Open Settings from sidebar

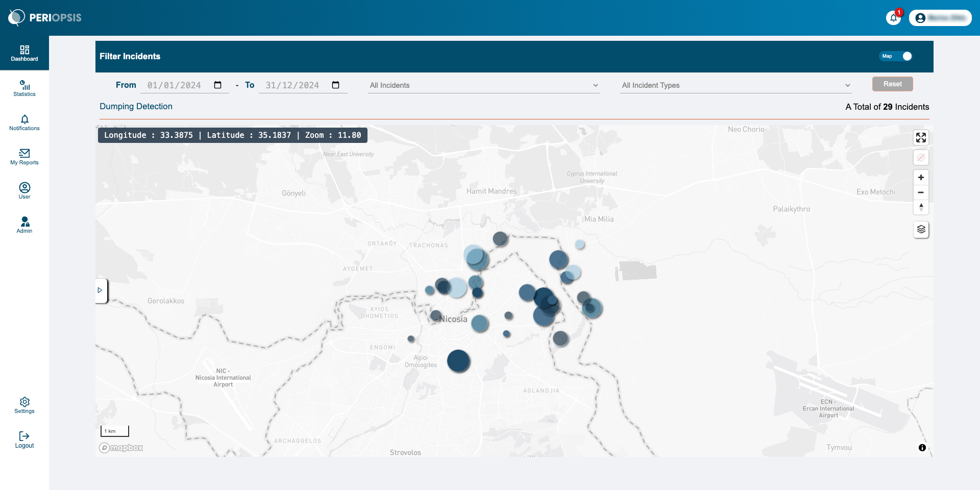[x=24, y=405]
